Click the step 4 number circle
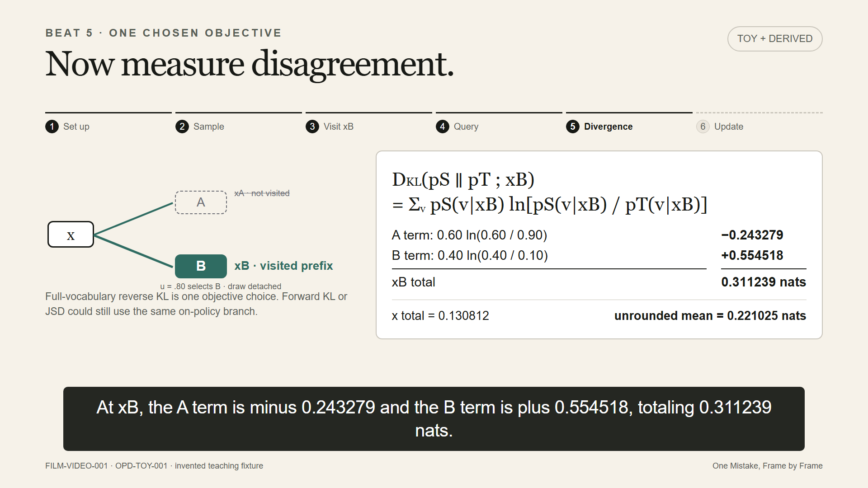868x488 pixels. [443, 127]
